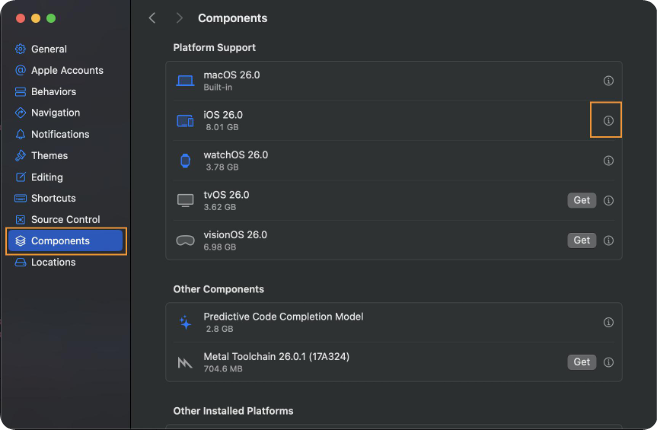Click the Notifications bell icon

pos(20,134)
